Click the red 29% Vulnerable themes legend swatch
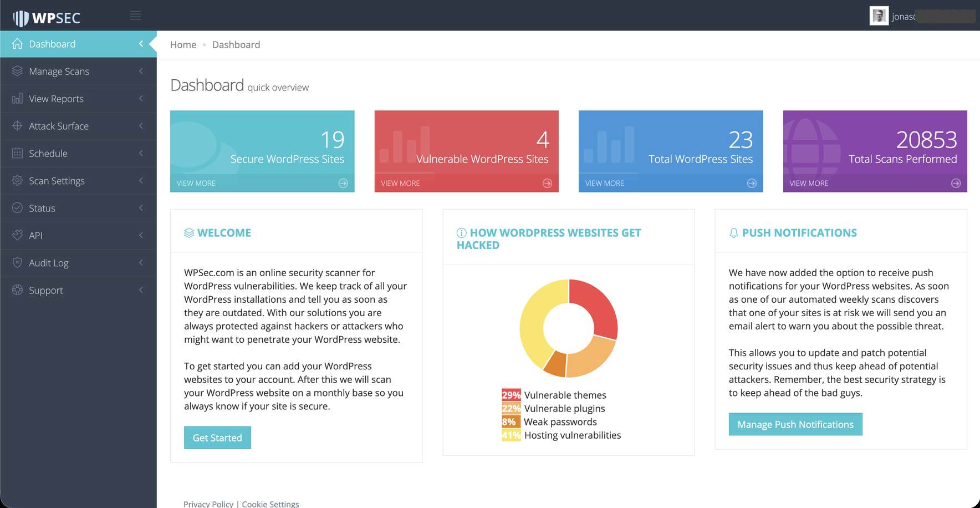The image size is (980, 508). 511,395
